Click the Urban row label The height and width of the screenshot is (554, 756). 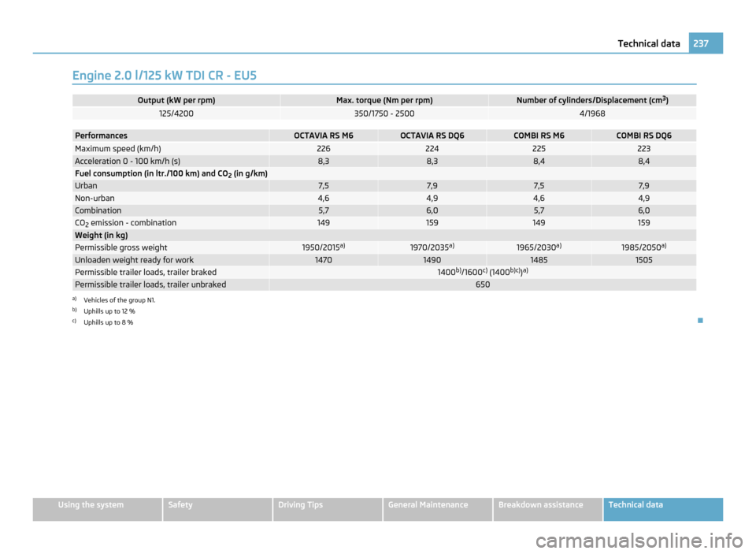click(x=86, y=186)
